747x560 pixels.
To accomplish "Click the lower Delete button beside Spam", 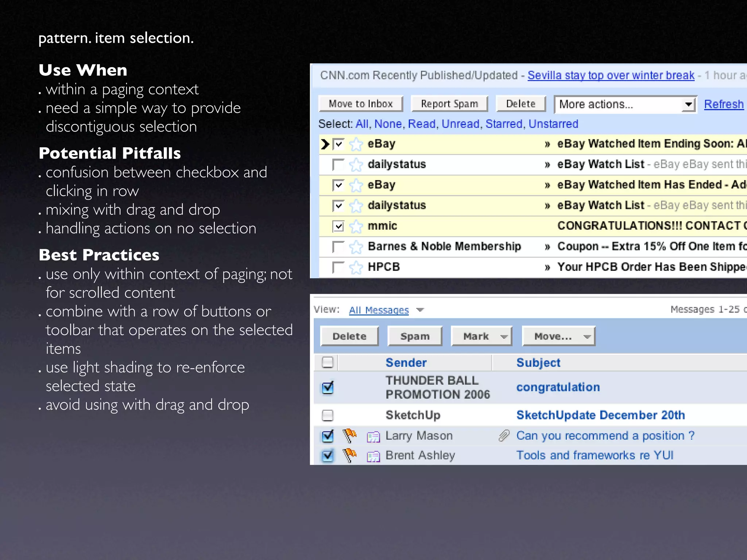I will pyautogui.click(x=349, y=336).
